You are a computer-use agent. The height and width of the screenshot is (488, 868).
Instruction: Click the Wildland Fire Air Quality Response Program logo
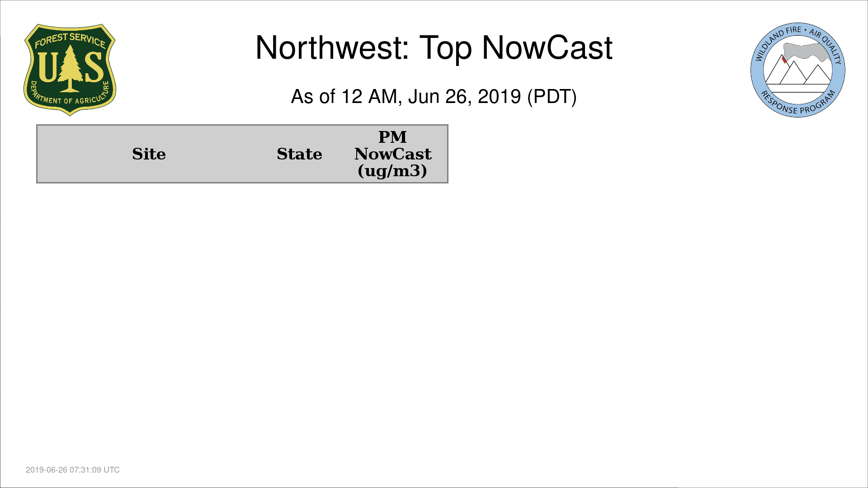click(797, 70)
